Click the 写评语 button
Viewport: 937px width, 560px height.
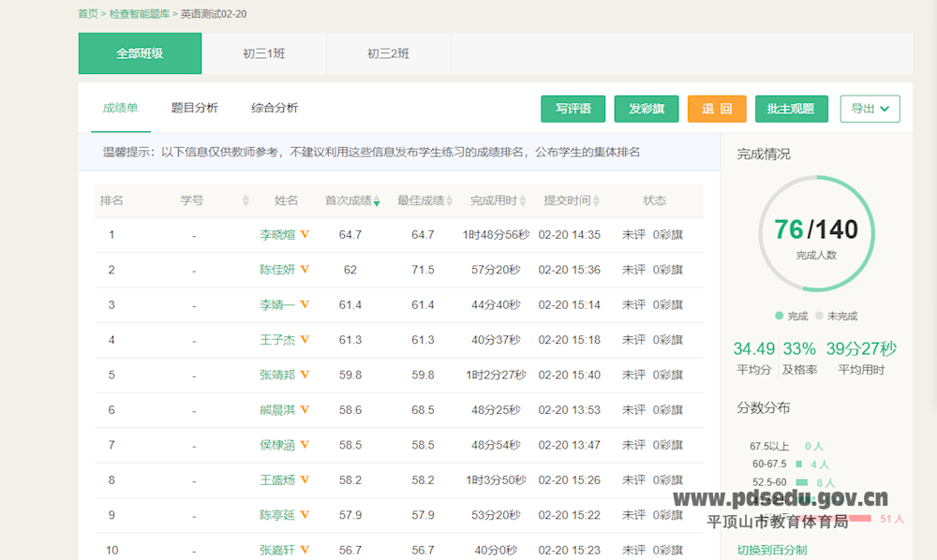(573, 109)
